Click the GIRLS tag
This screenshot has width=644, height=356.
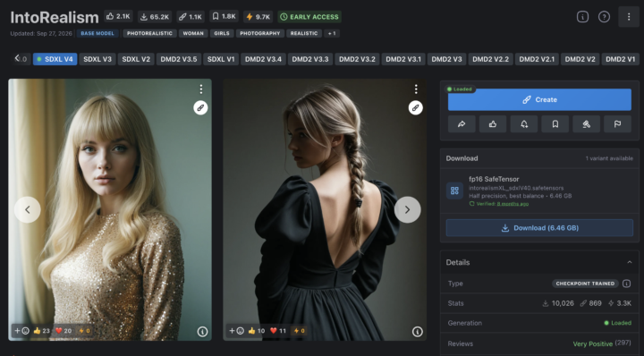(x=222, y=33)
